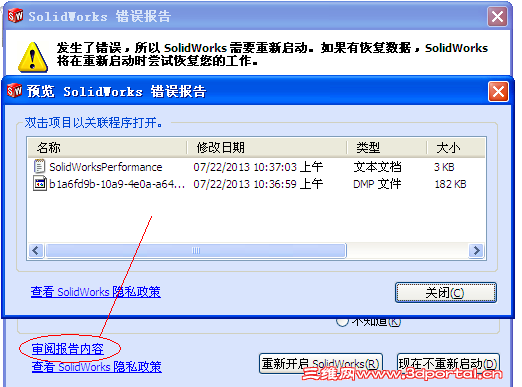Click 重新开启 SolidWorks(R) button

321,364
